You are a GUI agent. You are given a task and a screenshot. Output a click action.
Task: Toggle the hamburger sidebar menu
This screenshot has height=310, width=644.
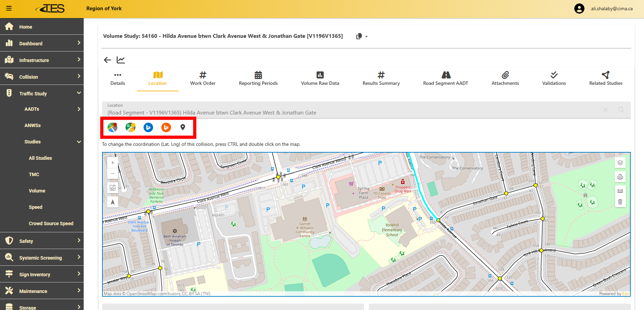point(9,9)
